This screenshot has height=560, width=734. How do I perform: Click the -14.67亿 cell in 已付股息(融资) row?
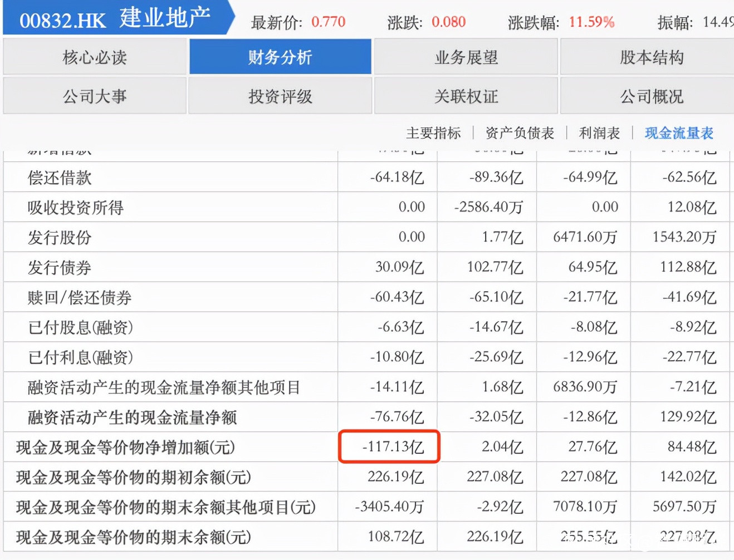point(496,327)
